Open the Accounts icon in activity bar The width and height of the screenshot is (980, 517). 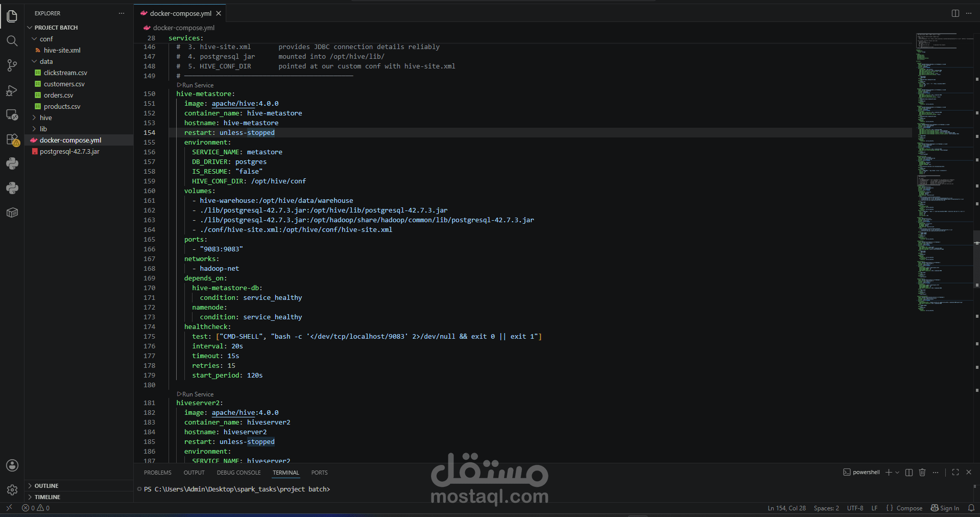12,465
